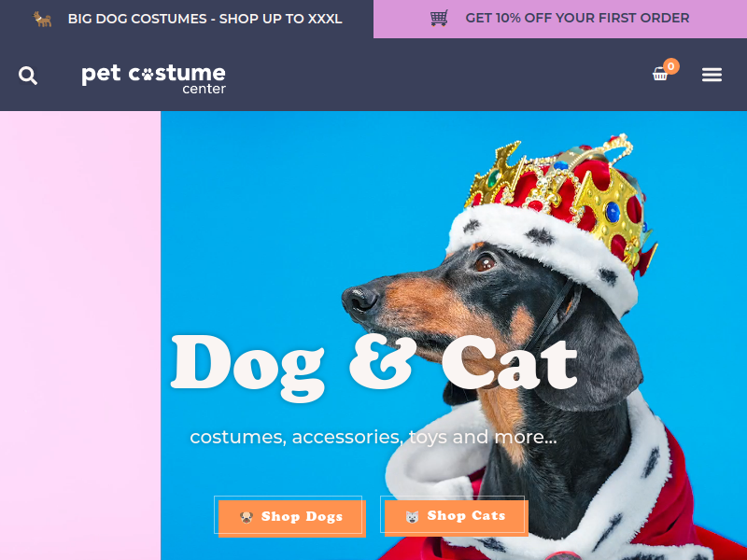The width and height of the screenshot is (747, 560).
Task: Open the Get 10% Off First Order link
Action: click(x=577, y=18)
